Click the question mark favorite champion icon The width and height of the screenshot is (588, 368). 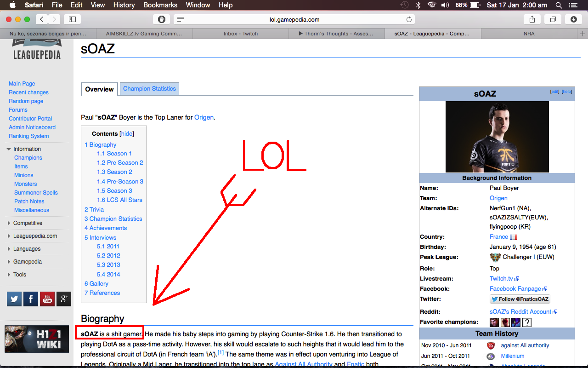coord(527,322)
